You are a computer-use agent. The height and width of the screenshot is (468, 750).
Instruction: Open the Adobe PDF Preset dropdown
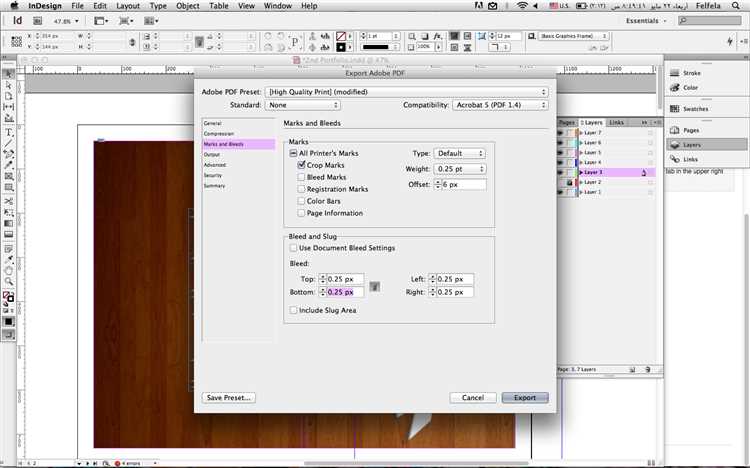tap(407, 92)
